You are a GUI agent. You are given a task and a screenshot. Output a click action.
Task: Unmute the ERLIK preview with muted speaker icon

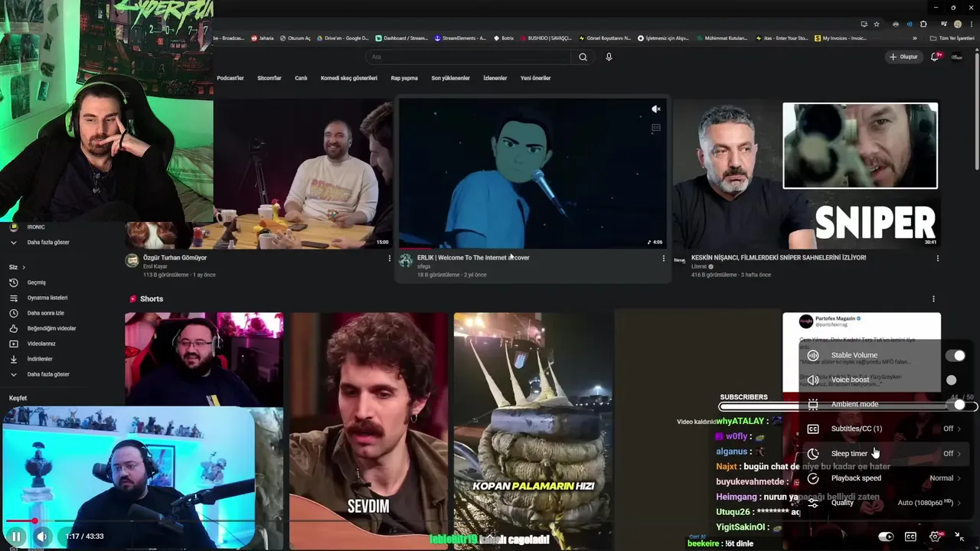pyautogui.click(x=656, y=109)
